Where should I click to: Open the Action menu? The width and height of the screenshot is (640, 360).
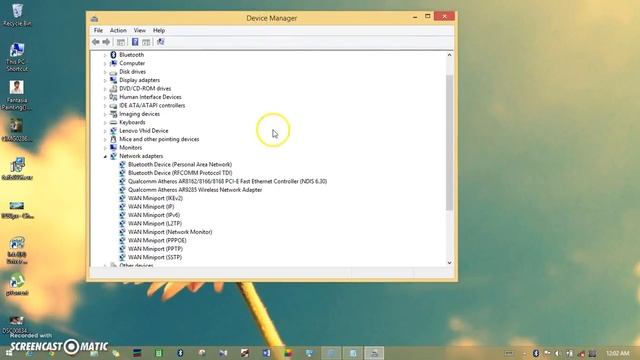coord(118,30)
